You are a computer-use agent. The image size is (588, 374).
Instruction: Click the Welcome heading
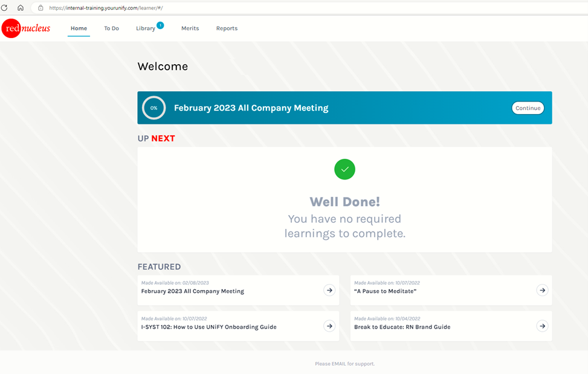(163, 66)
